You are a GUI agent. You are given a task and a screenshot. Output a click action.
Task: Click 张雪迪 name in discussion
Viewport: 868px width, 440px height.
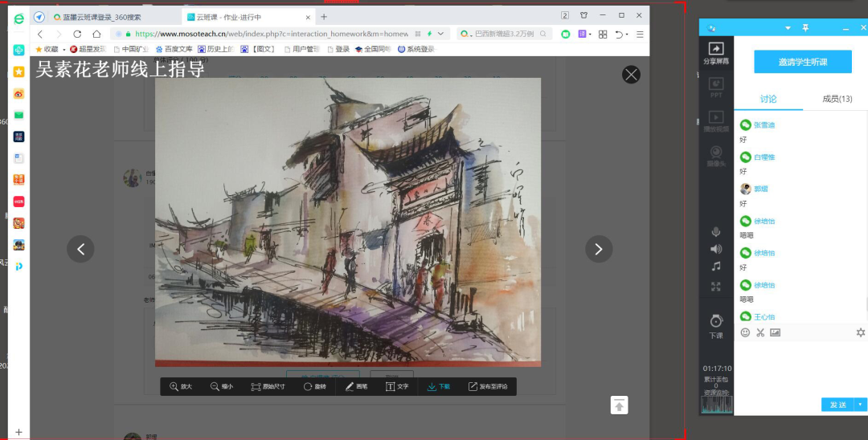(x=764, y=125)
